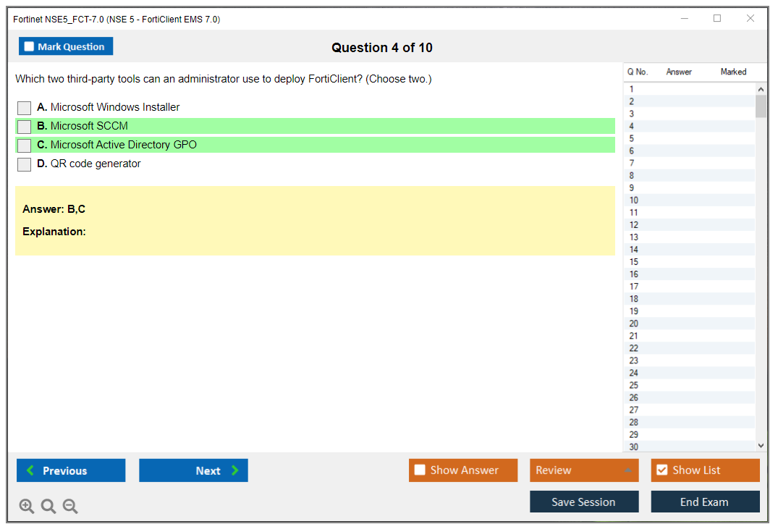Select option C Active Directory GPO checkbox
The width and height of the screenshot is (778, 532).
pos(25,145)
